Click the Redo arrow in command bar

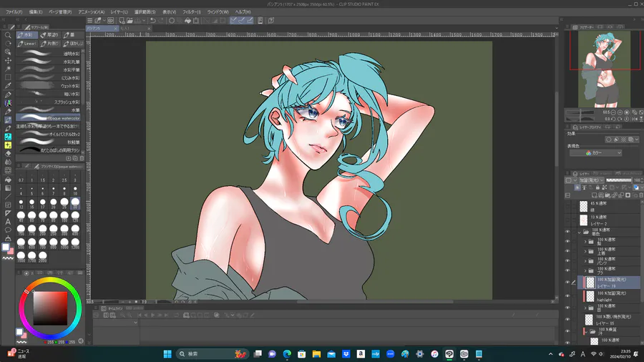coord(161,21)
